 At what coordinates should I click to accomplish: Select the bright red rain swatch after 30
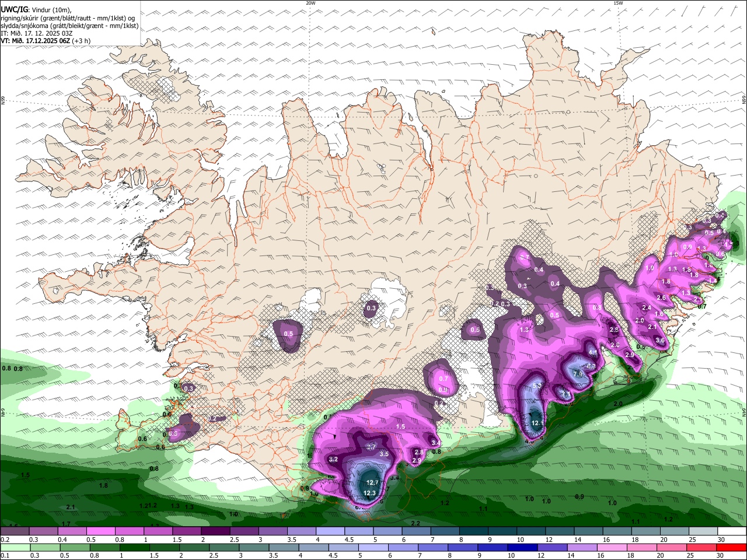[732, 548]
